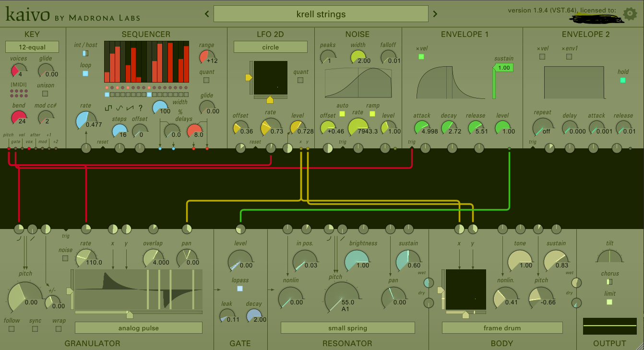Click the sawtooth sequencer pattern icon

[x=130, y=108]
